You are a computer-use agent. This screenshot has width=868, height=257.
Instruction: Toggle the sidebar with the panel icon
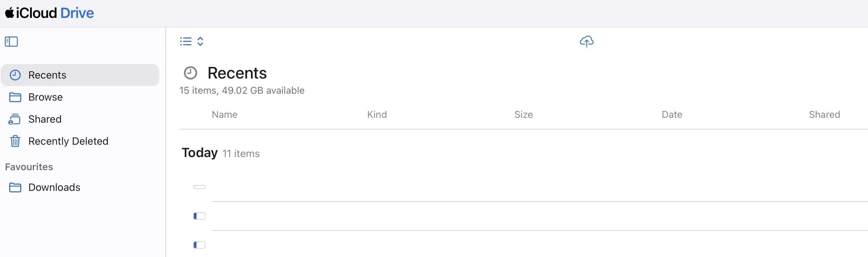coord(11,41)
